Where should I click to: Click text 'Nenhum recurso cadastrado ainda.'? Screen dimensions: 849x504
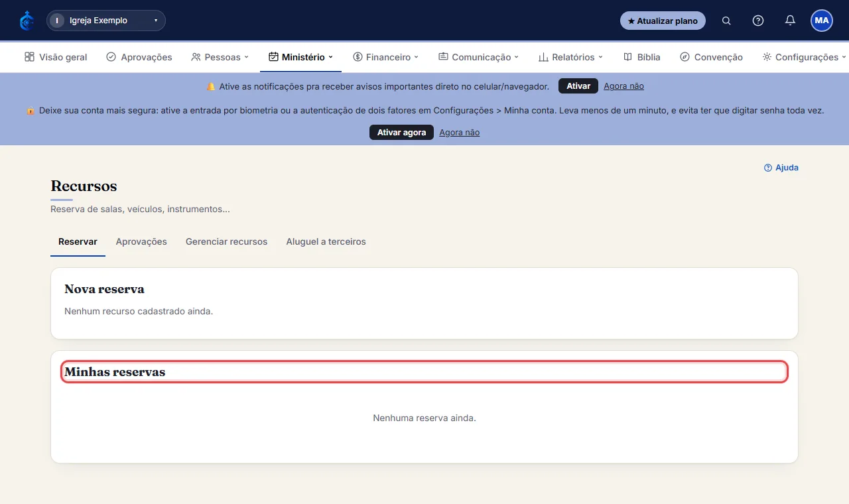click(x=139, y=311)
